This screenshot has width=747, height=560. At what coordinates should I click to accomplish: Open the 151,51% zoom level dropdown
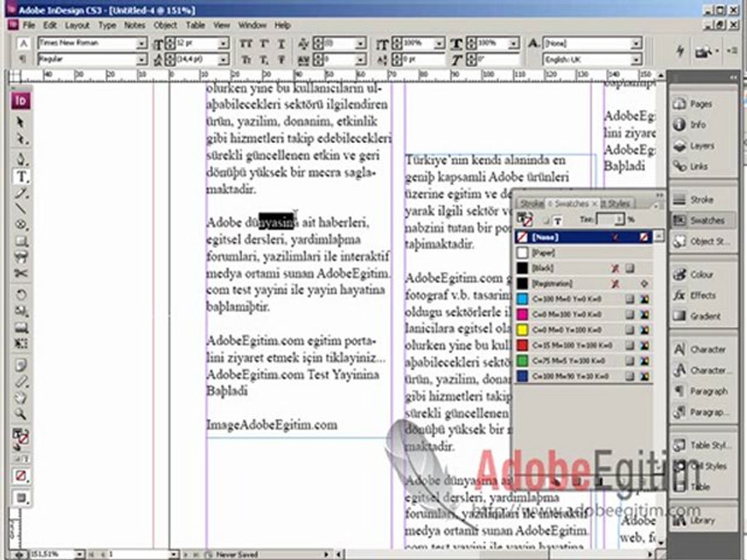coord(79,555)
